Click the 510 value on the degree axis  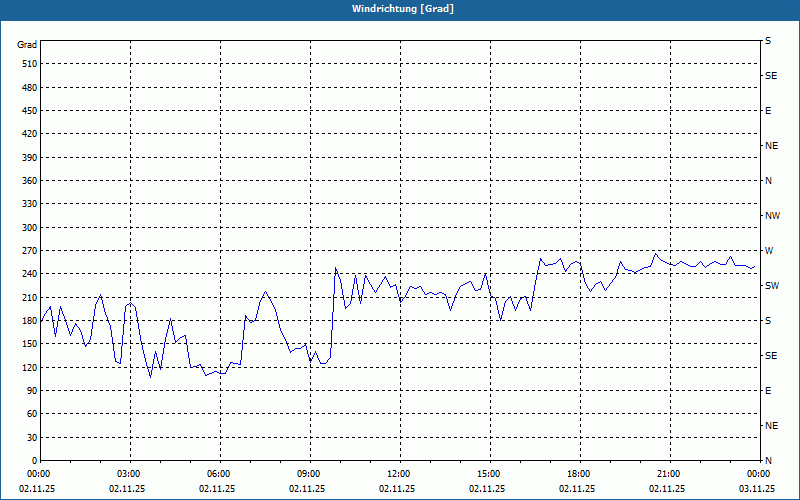[x=30, y=64]
